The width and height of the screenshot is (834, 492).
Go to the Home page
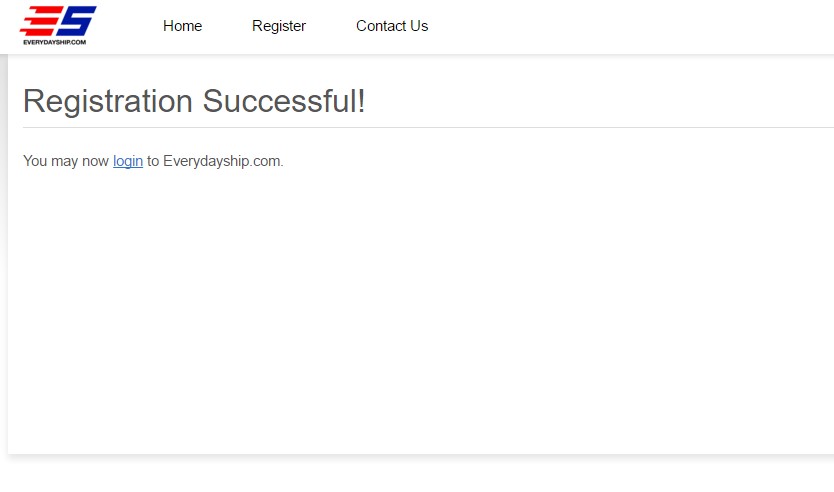click(x=182, y=26)
